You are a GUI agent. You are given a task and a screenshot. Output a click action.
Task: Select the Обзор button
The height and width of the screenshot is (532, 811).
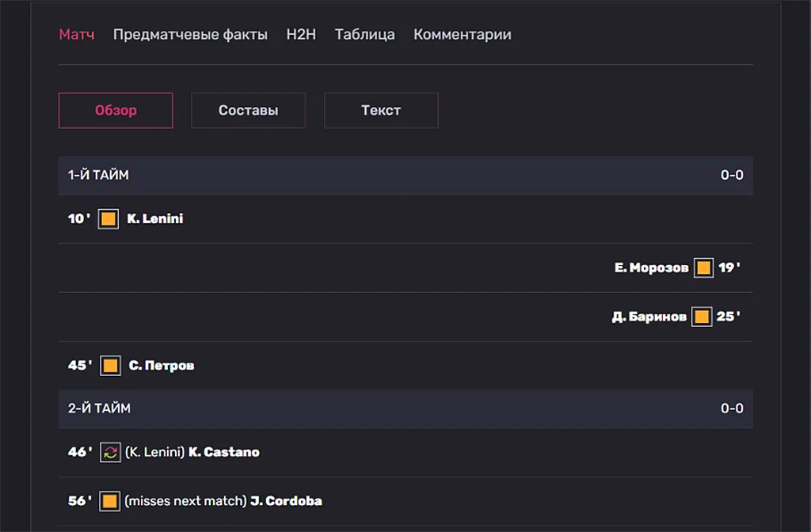point(116,111)
